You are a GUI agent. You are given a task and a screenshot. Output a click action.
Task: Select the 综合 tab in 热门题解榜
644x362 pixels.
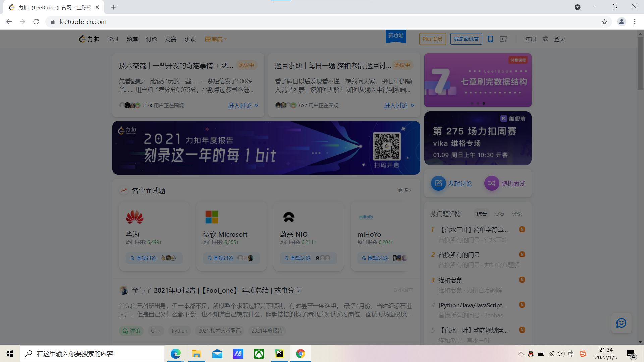tap(482, 214)
